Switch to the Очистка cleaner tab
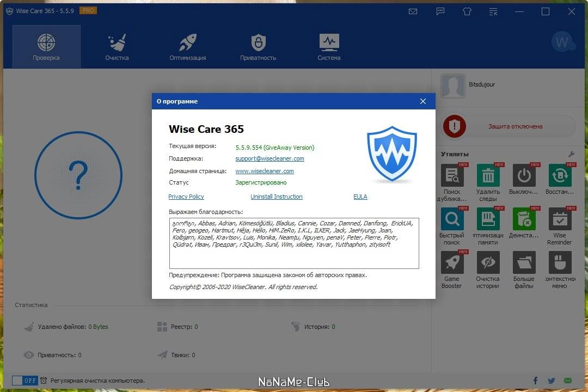 pos(117,47)
